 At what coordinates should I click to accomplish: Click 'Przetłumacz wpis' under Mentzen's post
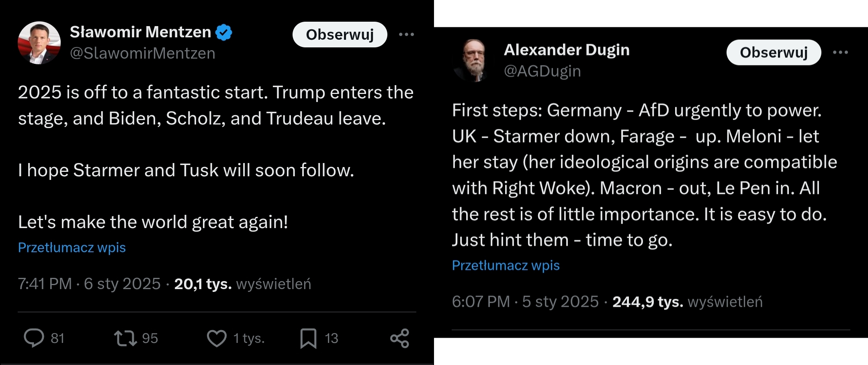tap(72, 247)
